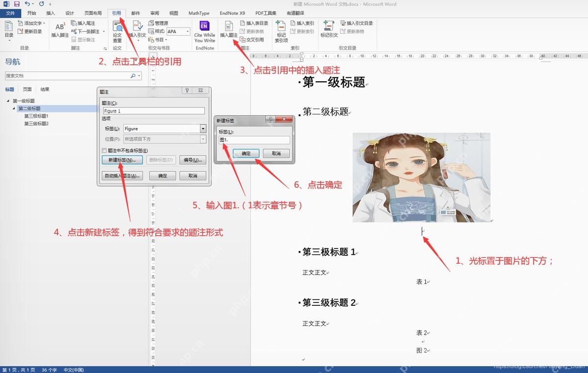
Task: Click the 标签 input field in 新建标签 dialog
Action: pos(254,140)
